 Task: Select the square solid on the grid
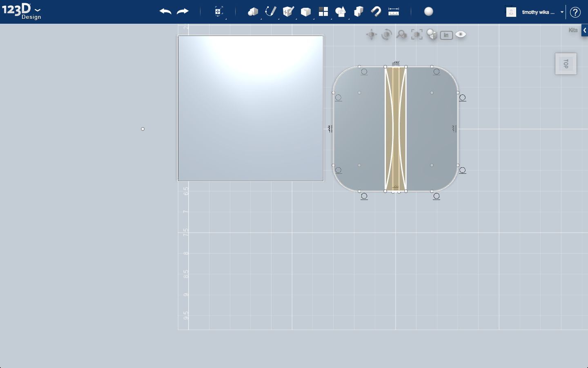coord(251,108)
